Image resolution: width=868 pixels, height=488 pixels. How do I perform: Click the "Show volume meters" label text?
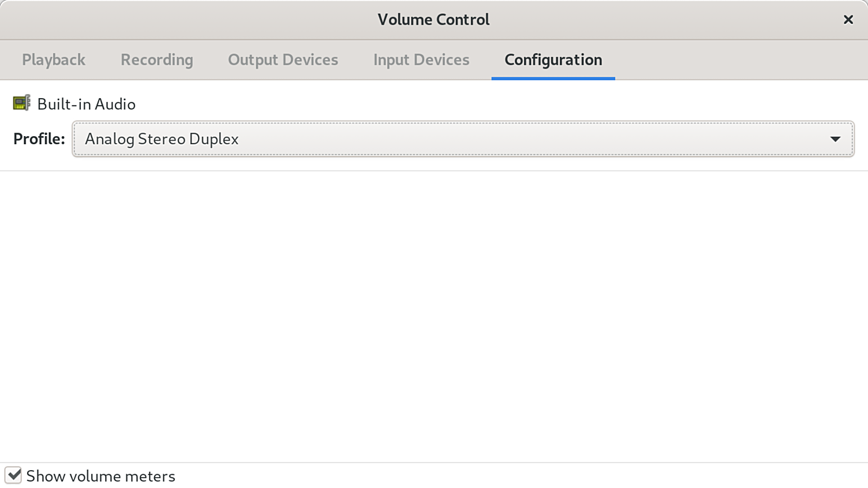tap(100, 476)
